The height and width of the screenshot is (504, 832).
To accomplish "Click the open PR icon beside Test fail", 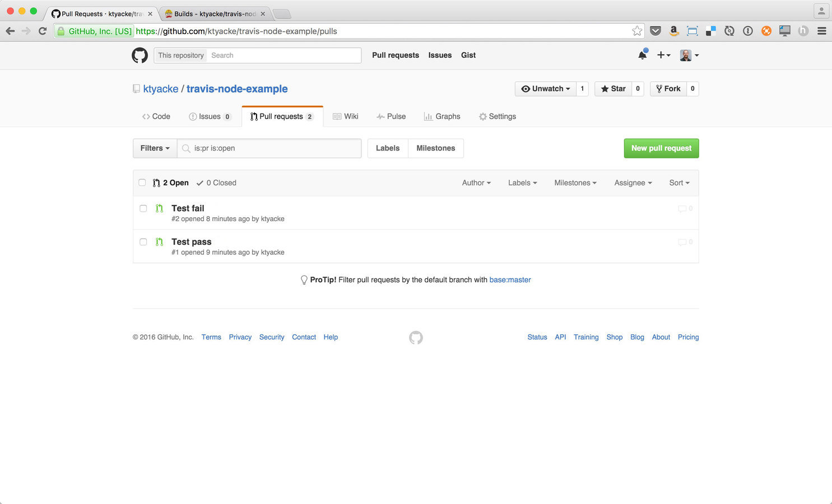I will 160,208.
